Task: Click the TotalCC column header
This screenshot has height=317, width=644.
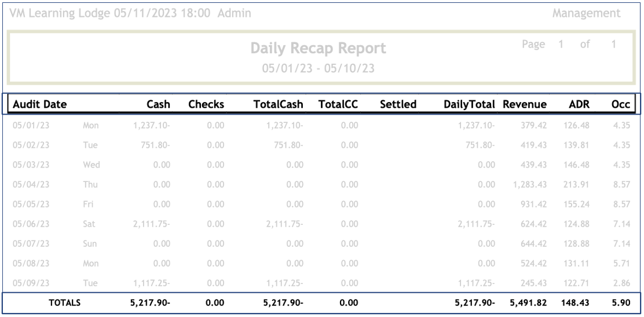Action: (x=338, y=104)
